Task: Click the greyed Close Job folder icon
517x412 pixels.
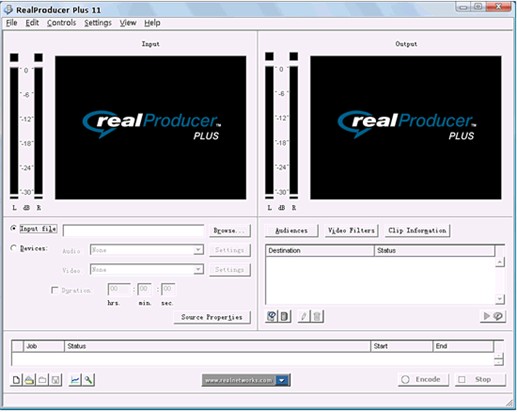Action: click(x=42, y=380)
